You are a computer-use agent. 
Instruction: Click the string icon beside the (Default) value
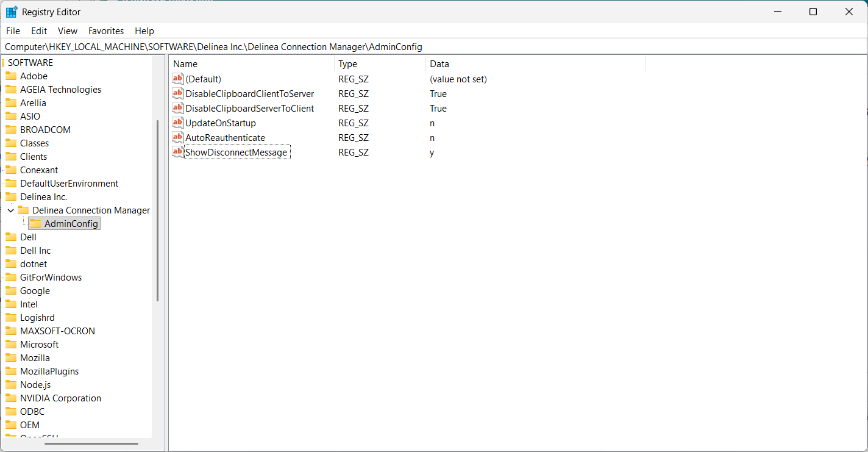coord(177,79)
